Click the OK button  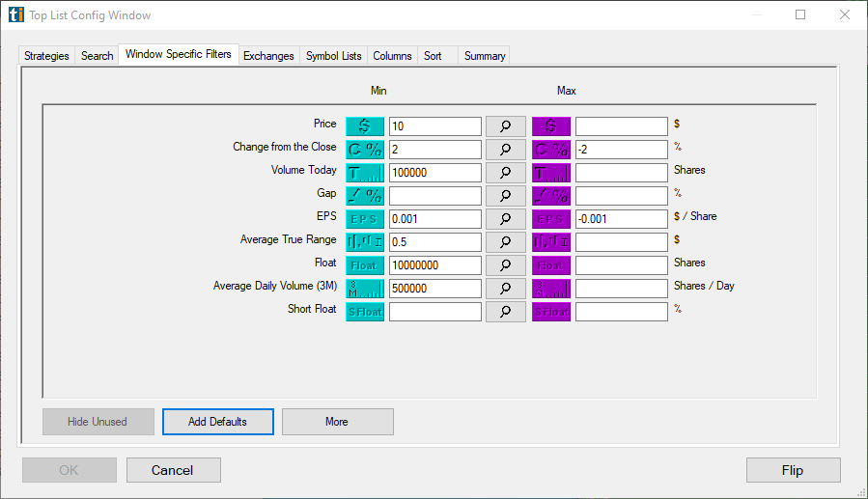click(x=69, y=470)
